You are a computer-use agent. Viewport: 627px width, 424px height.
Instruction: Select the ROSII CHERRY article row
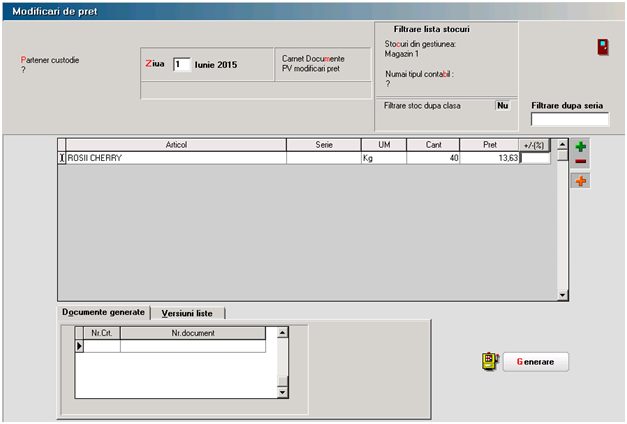(176, 158)
